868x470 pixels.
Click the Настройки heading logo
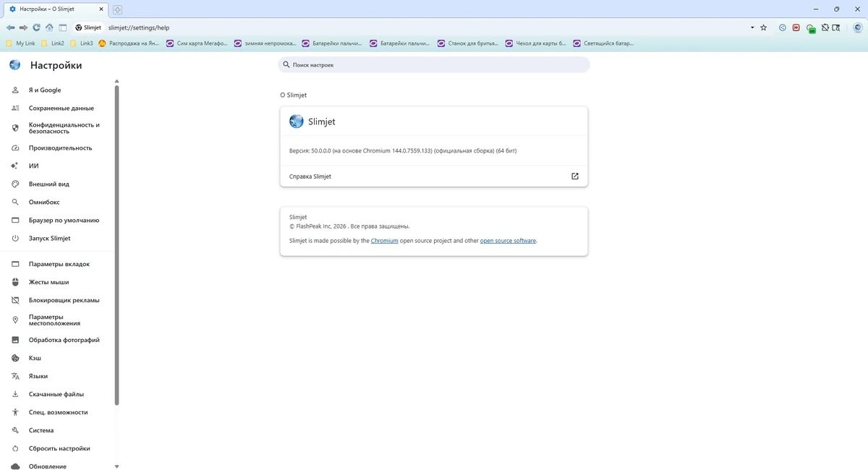[15, 65]
